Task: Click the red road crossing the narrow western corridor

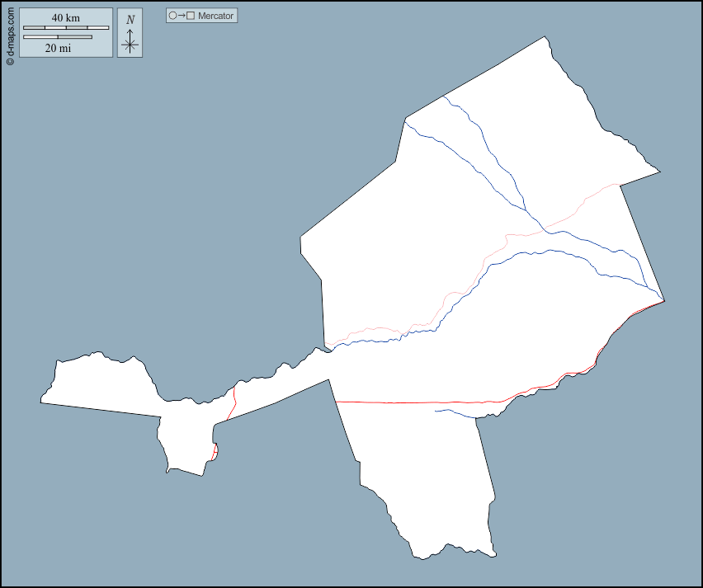Action: pyautogui.click(x=234, y=402)
